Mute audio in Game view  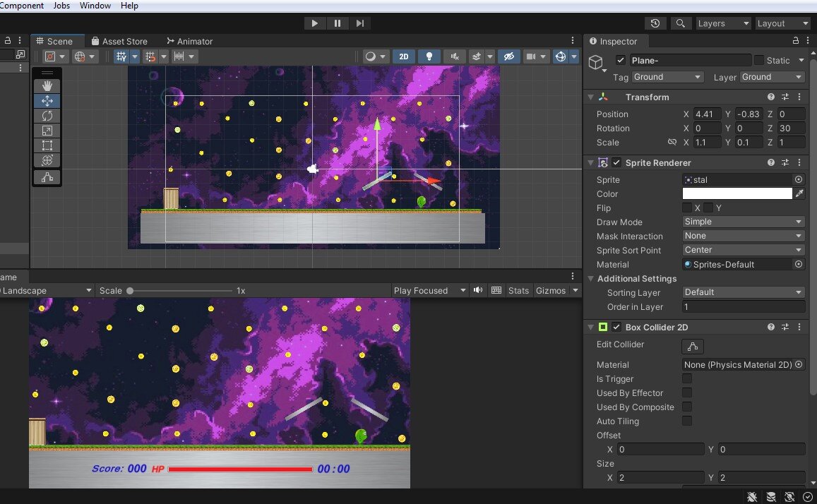(478, 290)
